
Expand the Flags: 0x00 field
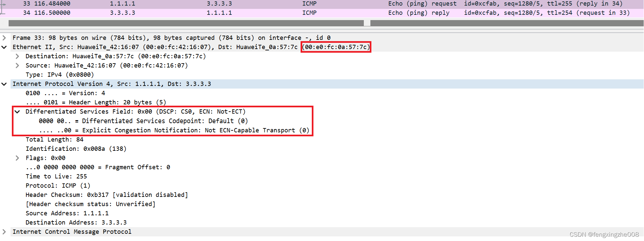(x=17, y=158)
